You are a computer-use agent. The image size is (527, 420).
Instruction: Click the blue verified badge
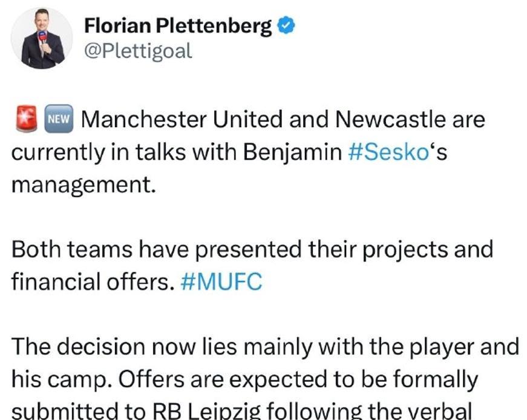coord(286,25)
